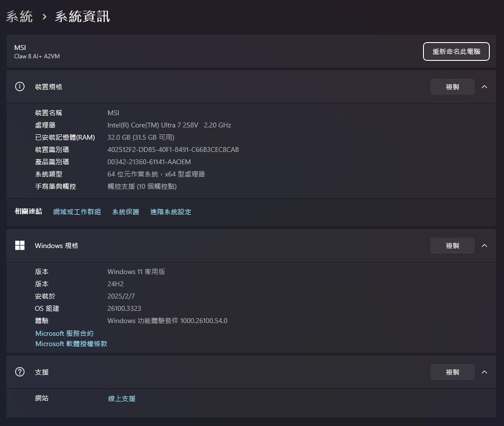504x426 pixels.
Task: Select the RAM value 32.0 GB (31.5 GB 可用)
Action: pyautogui.click(x=141, y=137)
